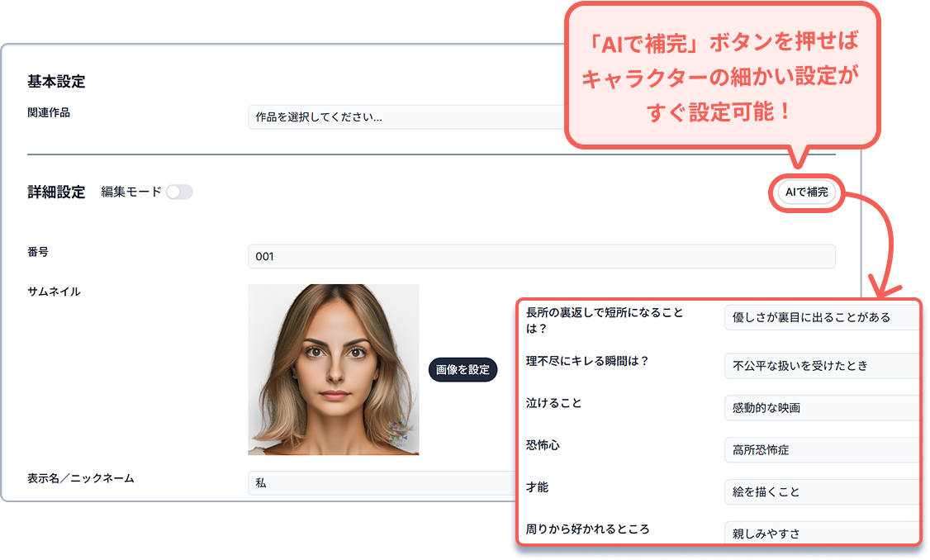Screen dimensions: 930x560
Task: Click the 詳細設定 section heading
Action: pos(56,192)
